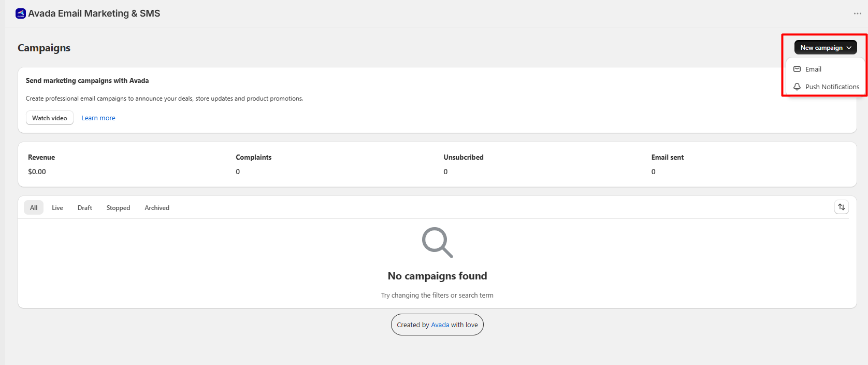Click 'Try changing the filters or search term'

click(x=437, y=295)
